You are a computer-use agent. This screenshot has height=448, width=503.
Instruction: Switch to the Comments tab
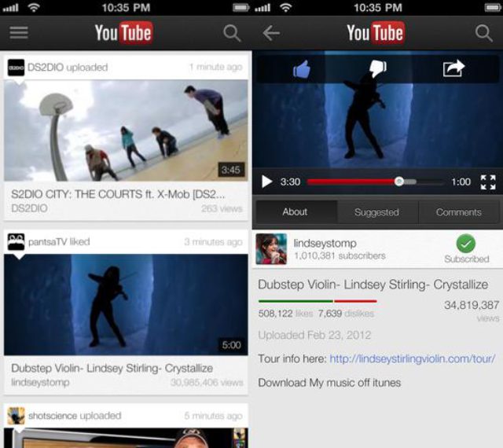click(x=459, y=212)
